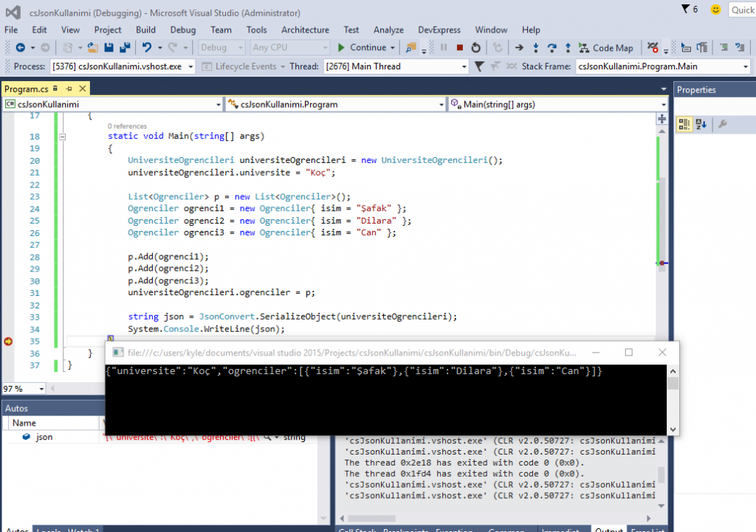The width and height of the screenshot is (756, 532).
Task: Click the '0 references' CodeLens link
Action: (x=127, y=126)
